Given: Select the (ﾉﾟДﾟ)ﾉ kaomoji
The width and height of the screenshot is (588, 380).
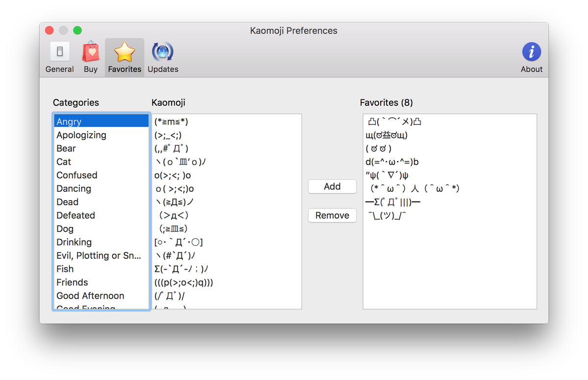Looking at the screenshot, I should point(227,296).
